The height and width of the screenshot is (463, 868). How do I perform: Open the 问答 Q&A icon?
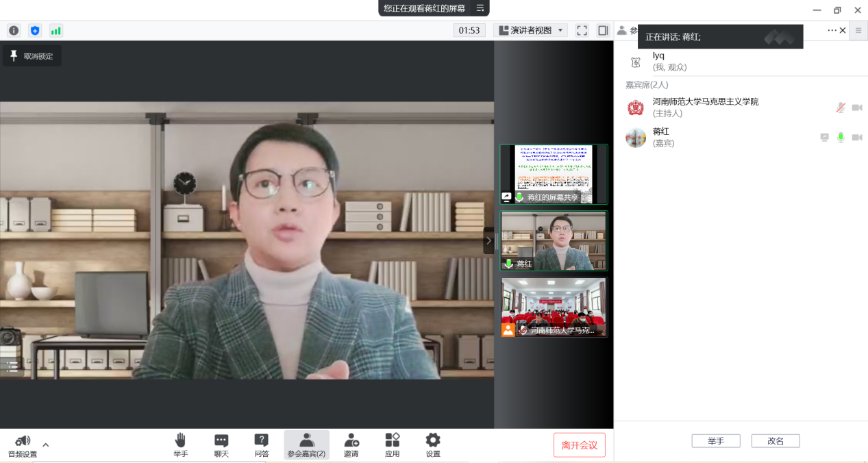point(261,445)
